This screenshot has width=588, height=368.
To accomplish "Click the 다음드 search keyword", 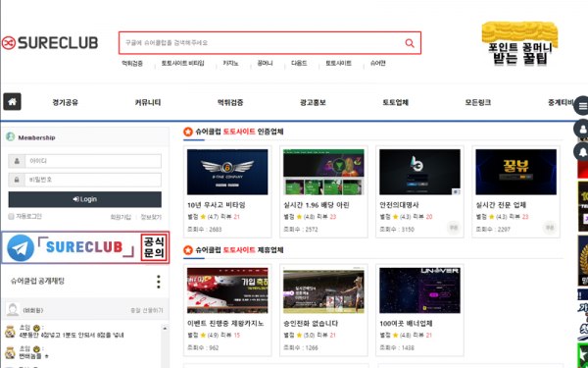I will coord(299,64).
